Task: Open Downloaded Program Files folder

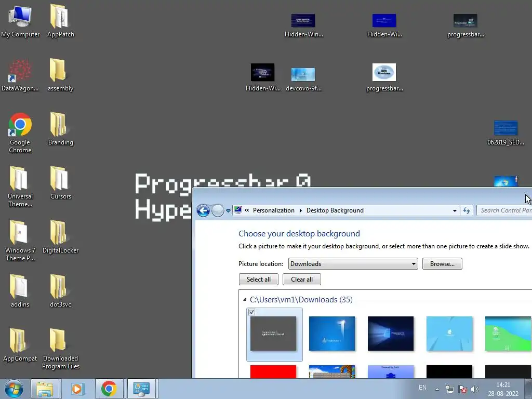Action: coord(60,349)
